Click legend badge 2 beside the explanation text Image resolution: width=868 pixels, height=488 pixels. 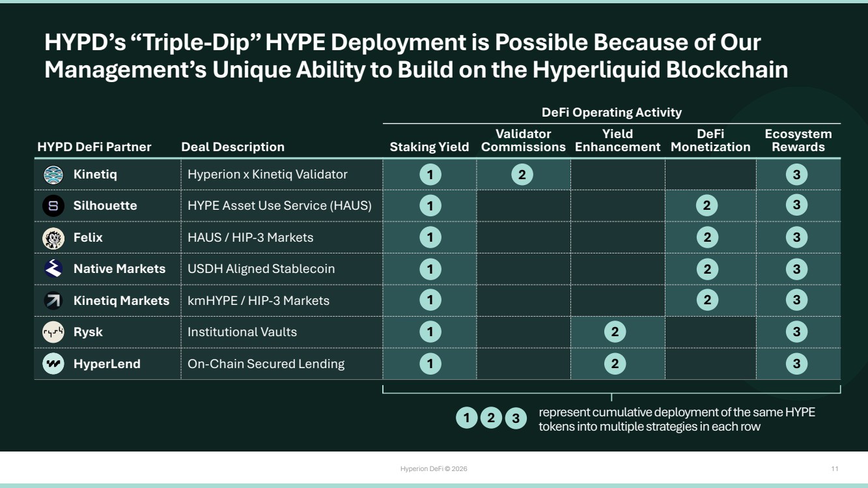pos(491,418)
